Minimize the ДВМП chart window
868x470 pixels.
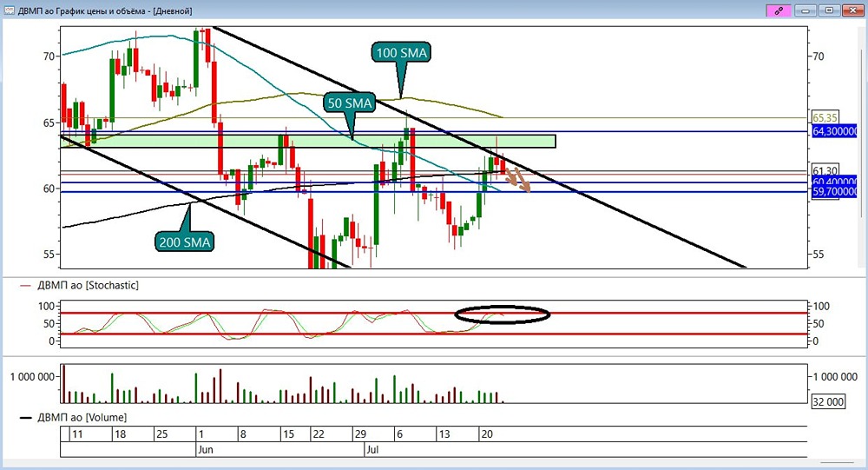806,10
